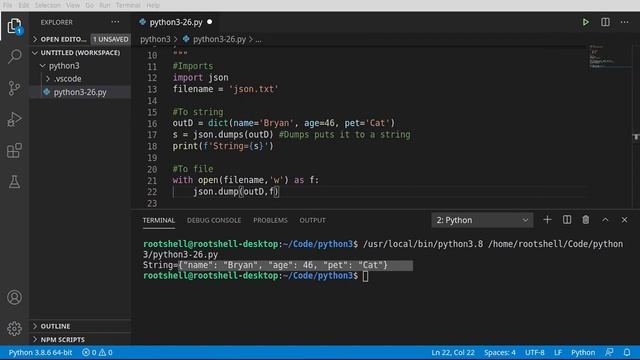Click the editor vertical scrollbar marker
The image size is (640, 360).
(636, 137)
